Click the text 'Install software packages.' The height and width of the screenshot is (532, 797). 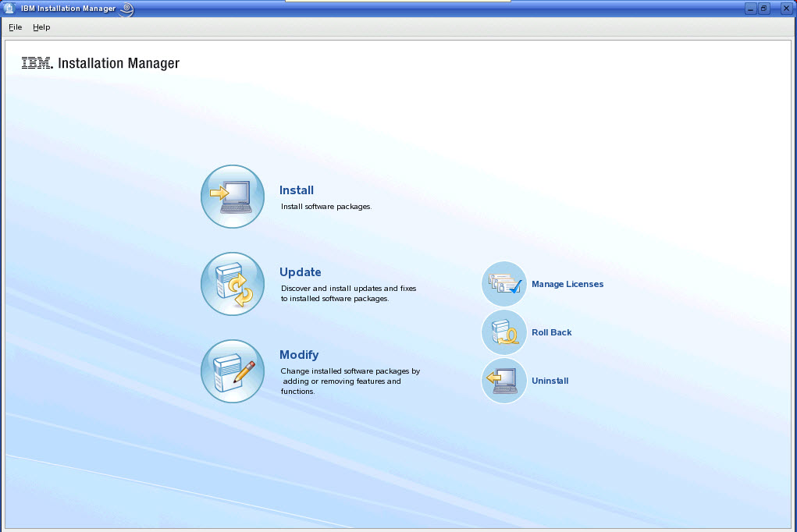(326, 206)
